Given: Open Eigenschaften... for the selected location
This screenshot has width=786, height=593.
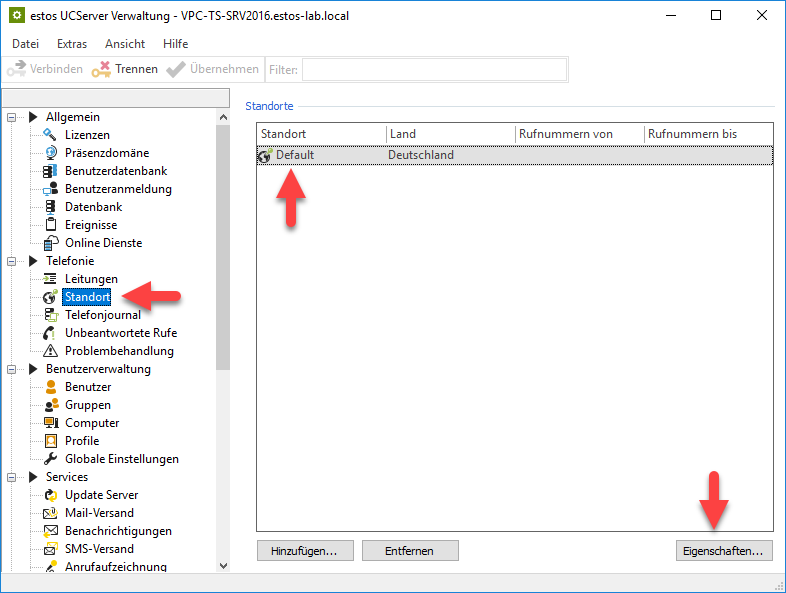Looking at the screenshot, I should (723, 551).
